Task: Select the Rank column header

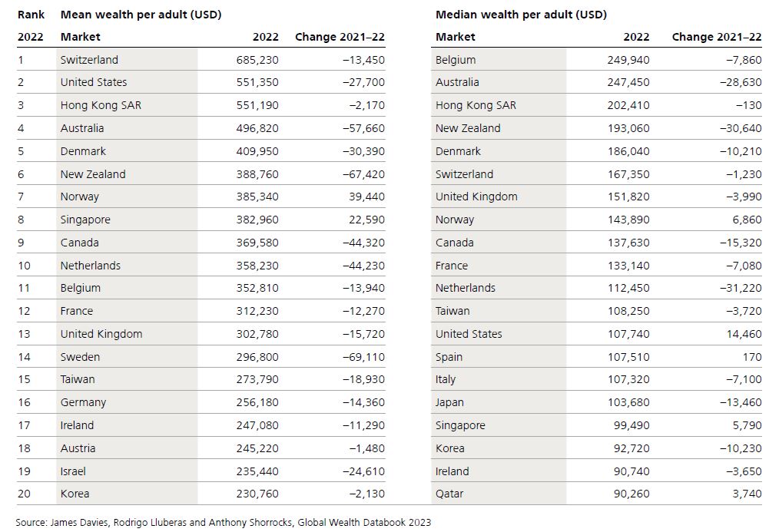Action: 31,15
